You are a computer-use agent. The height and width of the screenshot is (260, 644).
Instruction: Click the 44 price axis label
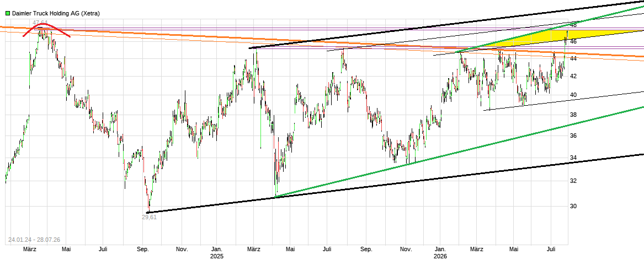click(573, 58)
